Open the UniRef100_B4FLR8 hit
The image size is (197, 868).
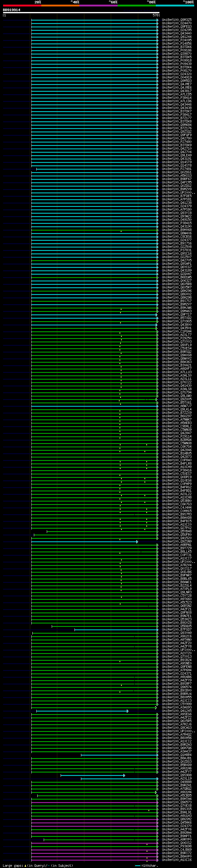pos(177,464)
